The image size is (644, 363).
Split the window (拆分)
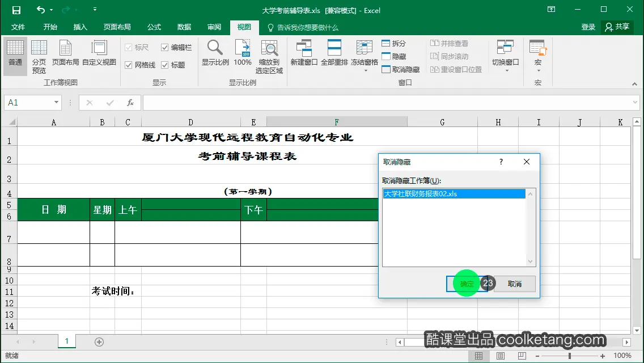(x=394, y=43)
